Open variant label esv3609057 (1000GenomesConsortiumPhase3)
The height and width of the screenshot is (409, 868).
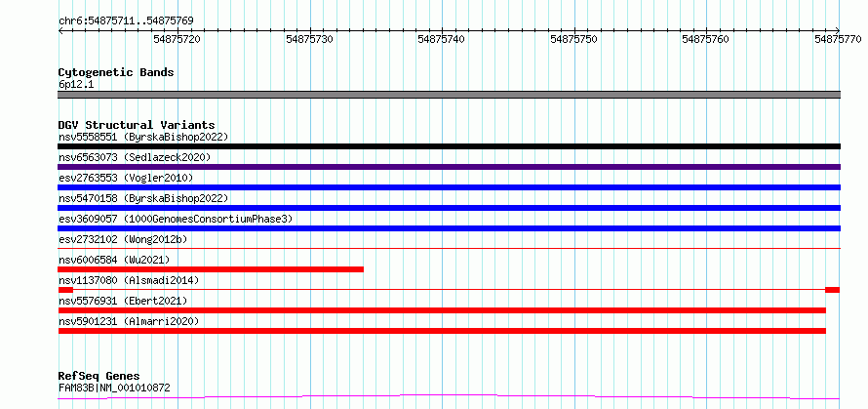175,219
